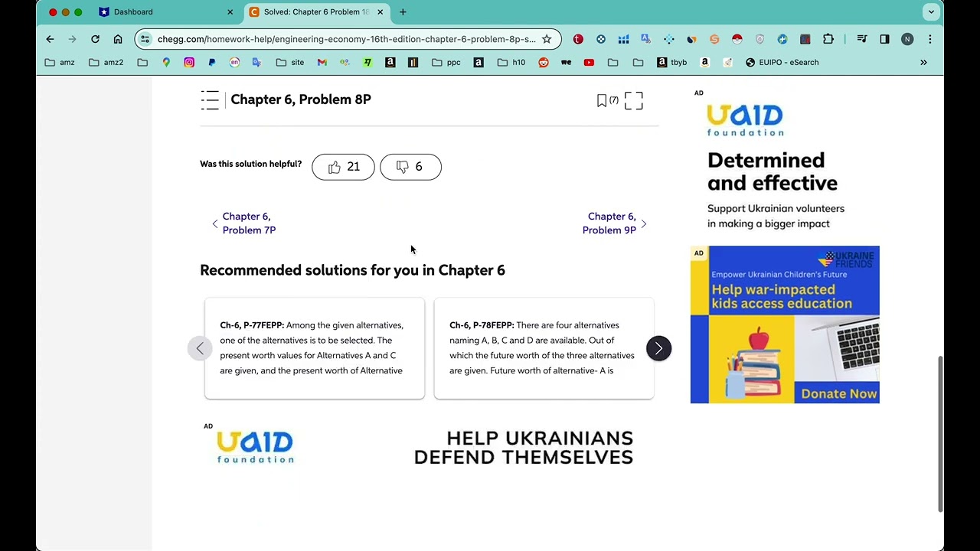Open the Gmail bookmark
The width and height of the screenshot is (980, 551).
coord(322,63)
